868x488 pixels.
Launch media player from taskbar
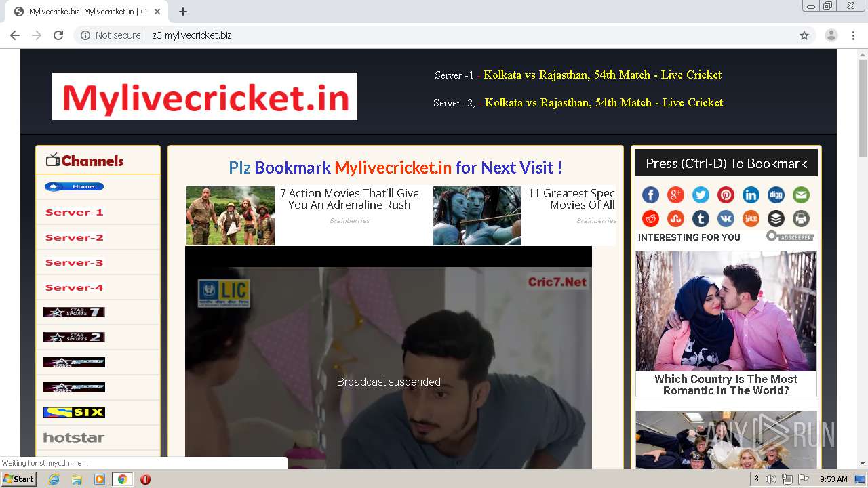coord(100,479)
